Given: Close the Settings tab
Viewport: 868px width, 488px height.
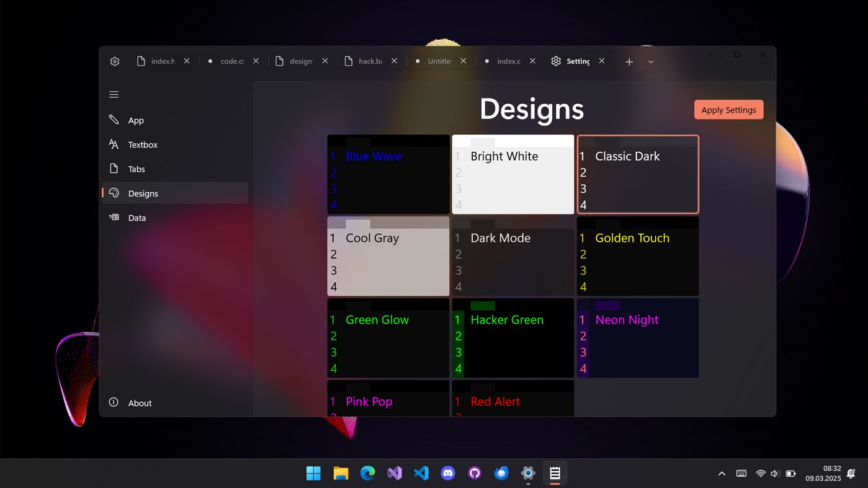Looking at the screenshot, I should (602, 61).
